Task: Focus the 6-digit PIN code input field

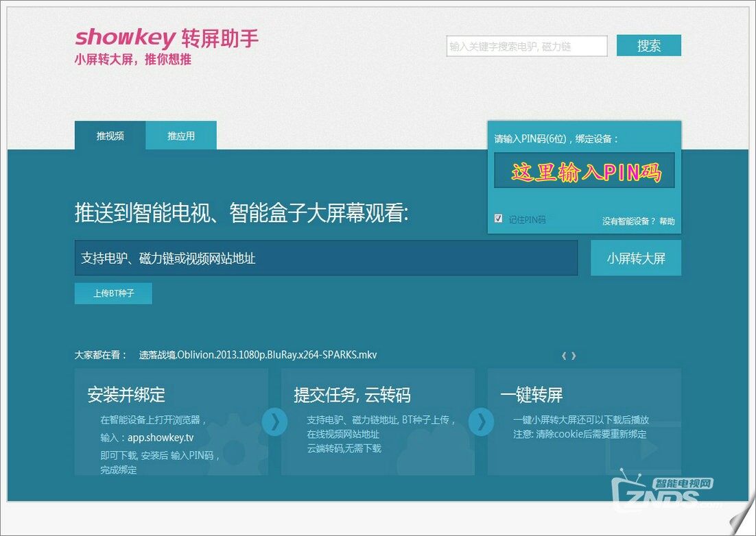Action: coord(584,171)
